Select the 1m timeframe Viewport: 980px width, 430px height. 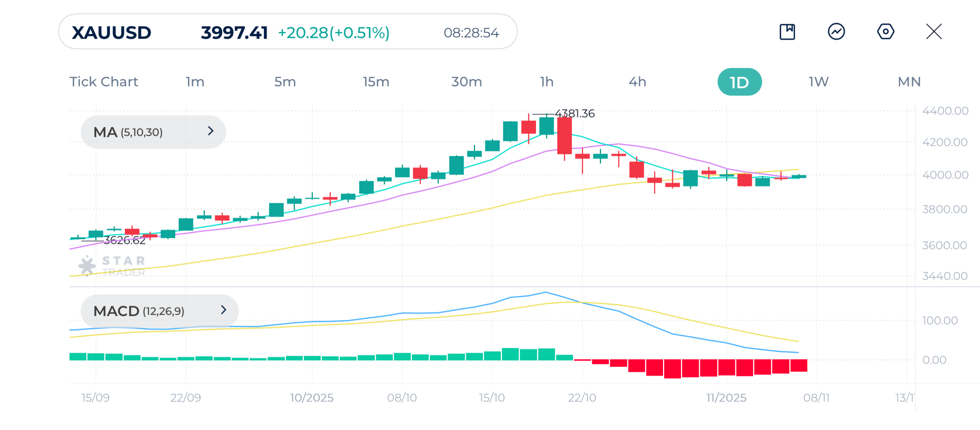coord(195,82)
